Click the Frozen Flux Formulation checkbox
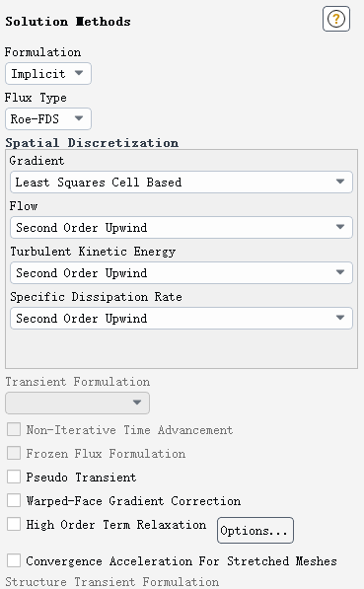Image resolution: width=364 pixels, height=589 pixels. (14, 453)
